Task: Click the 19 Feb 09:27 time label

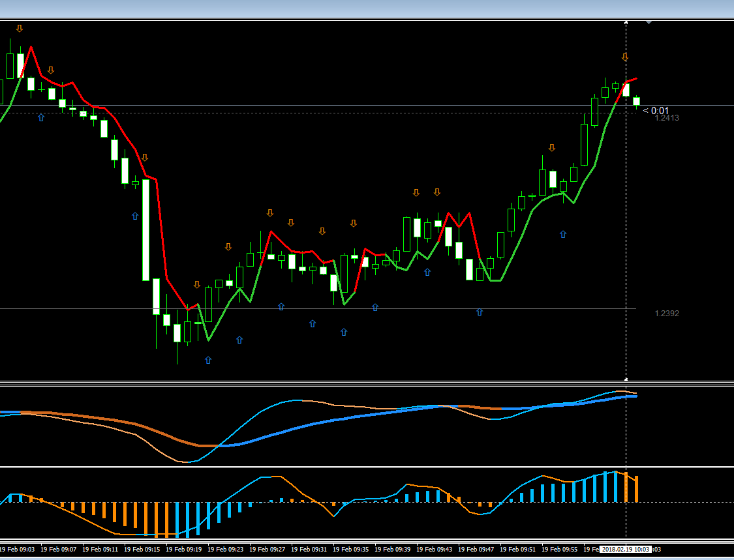Action: 268,549
